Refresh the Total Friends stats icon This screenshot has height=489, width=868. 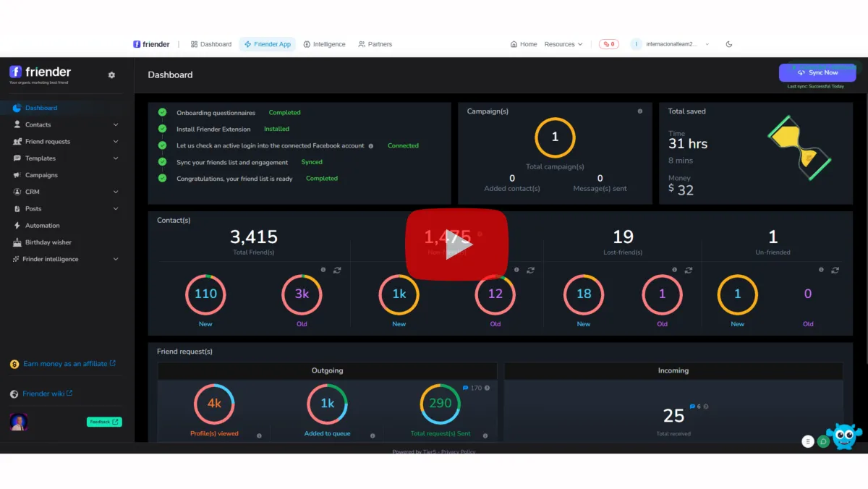(337, 270)
